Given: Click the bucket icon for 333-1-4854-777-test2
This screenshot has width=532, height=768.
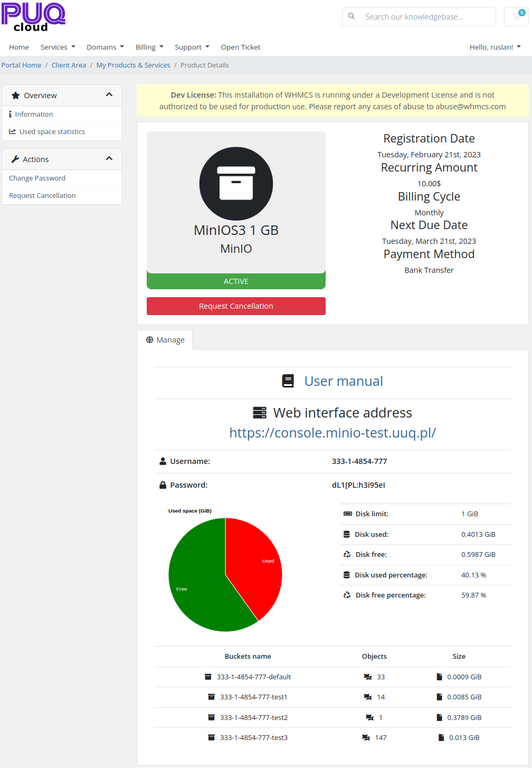Looking at the screenshot, I should pyautogui.click(x=211, y=717).
